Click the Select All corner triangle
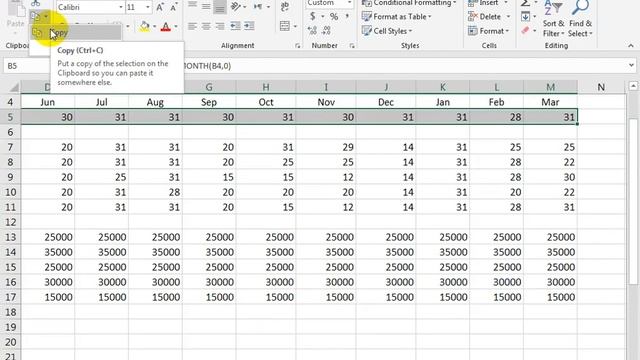Screen dimensions: 640x360 click(x=14, y=87)
